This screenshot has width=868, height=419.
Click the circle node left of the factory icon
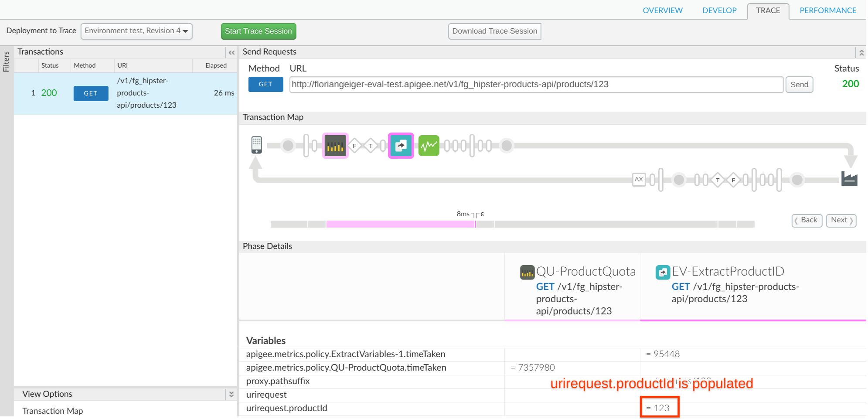pyautogui.click(x=797, y=180)
